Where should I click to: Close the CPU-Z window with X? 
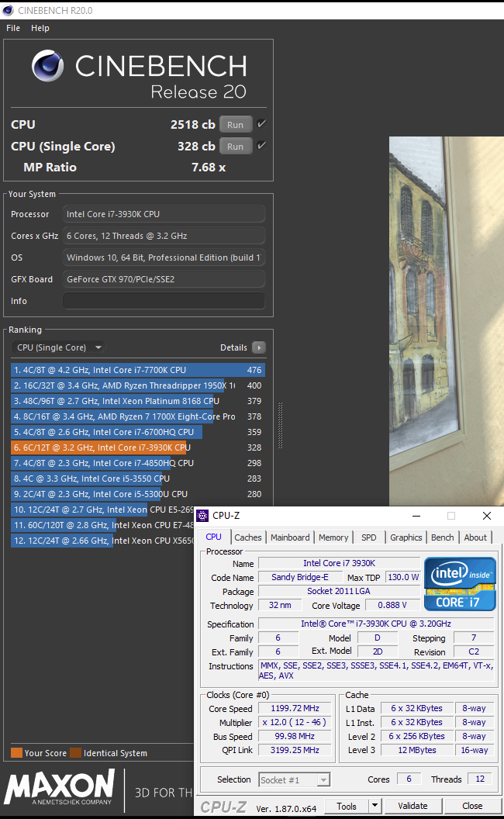coord(487,516)
